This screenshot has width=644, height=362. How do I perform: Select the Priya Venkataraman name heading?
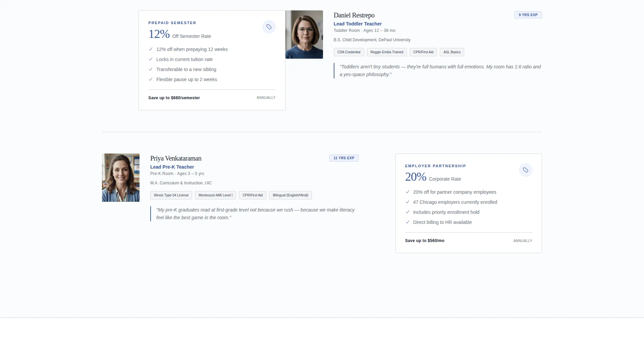[x=176, y=158]
